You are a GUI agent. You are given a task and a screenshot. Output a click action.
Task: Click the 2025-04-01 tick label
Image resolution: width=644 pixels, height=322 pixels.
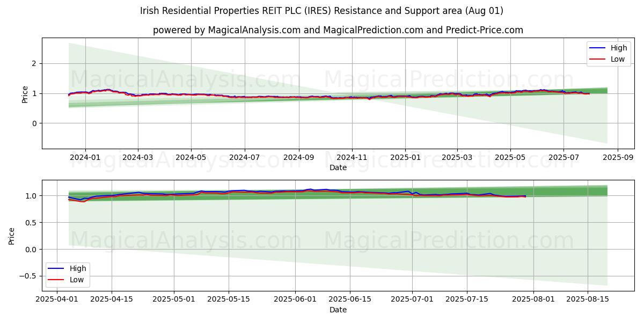coord(57,299)
